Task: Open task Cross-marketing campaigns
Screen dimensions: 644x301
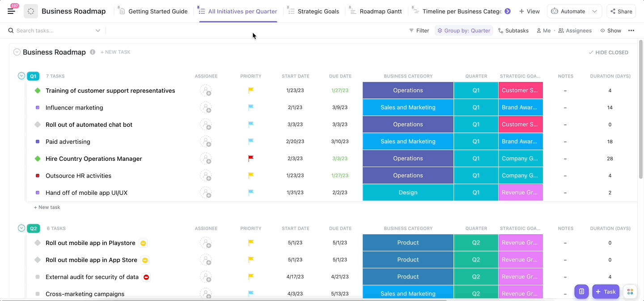Action: click(85, 294)
